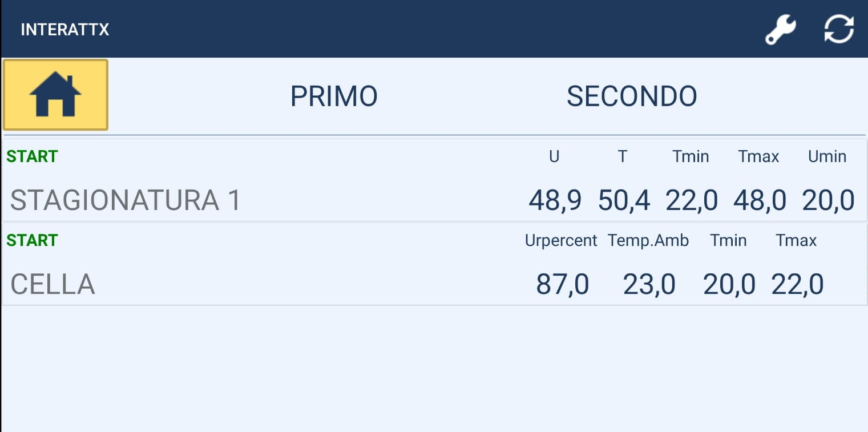Open the CELLA row
The image size is (868, 432).
pyautogui.click(x=53, y=284)
